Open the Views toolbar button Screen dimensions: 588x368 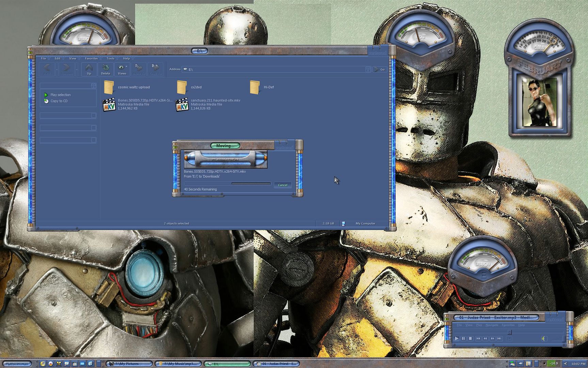tap(122, 69)
